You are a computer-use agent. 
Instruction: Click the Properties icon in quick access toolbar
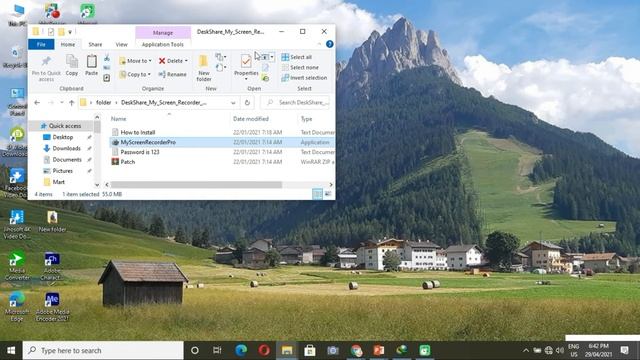[51, 32]
